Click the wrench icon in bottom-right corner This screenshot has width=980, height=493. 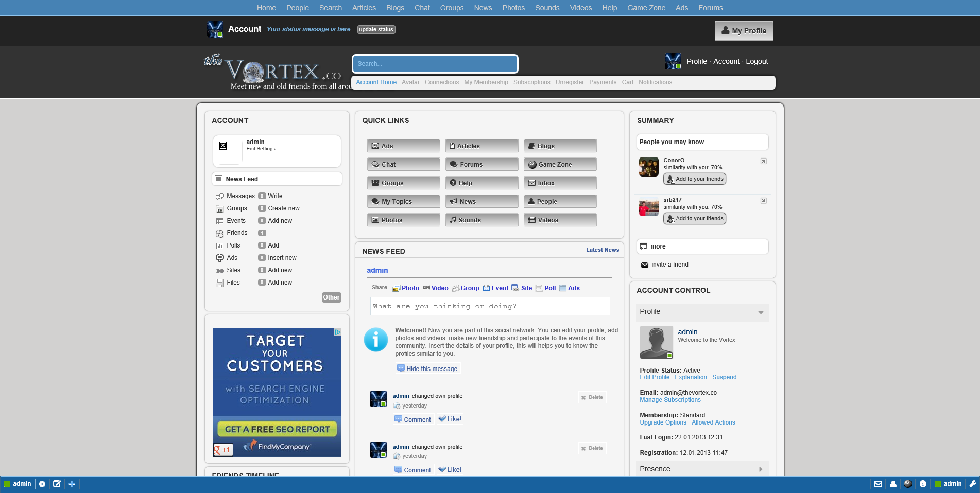[x=972, y=484]
